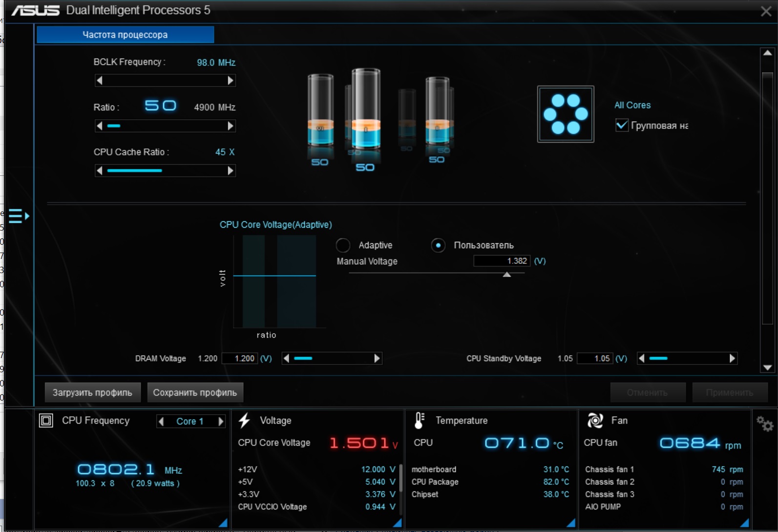Click the CPU Core Voltage ratio graph
Screen dimensions: 778x532
point(275,281)
